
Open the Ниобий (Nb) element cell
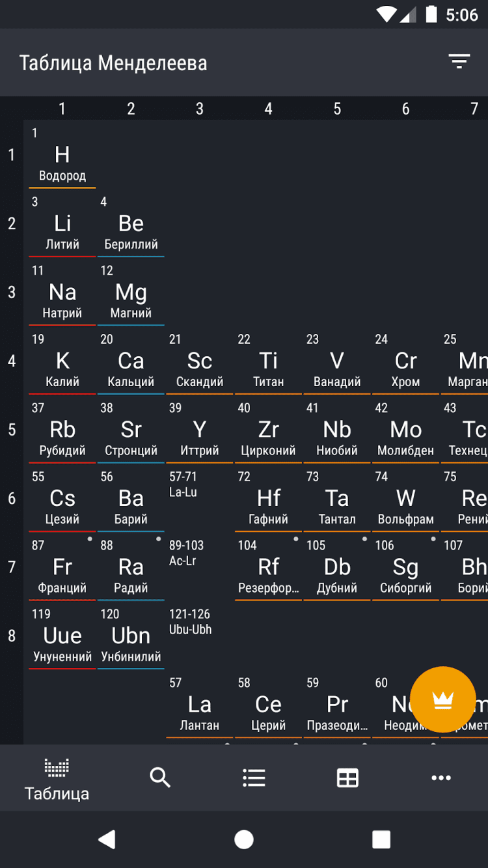337,432
